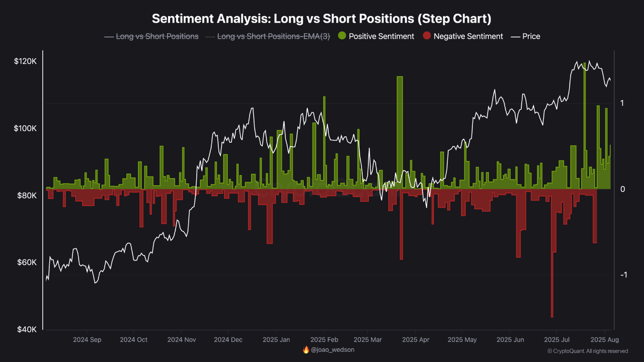Click the 2025 Aug x-axis label

(601, 340)
